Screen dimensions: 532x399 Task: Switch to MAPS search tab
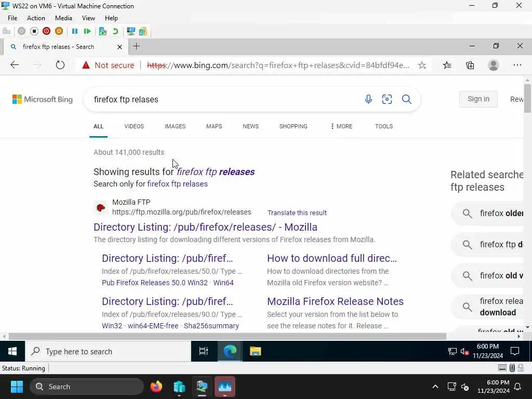coord(214,126)
